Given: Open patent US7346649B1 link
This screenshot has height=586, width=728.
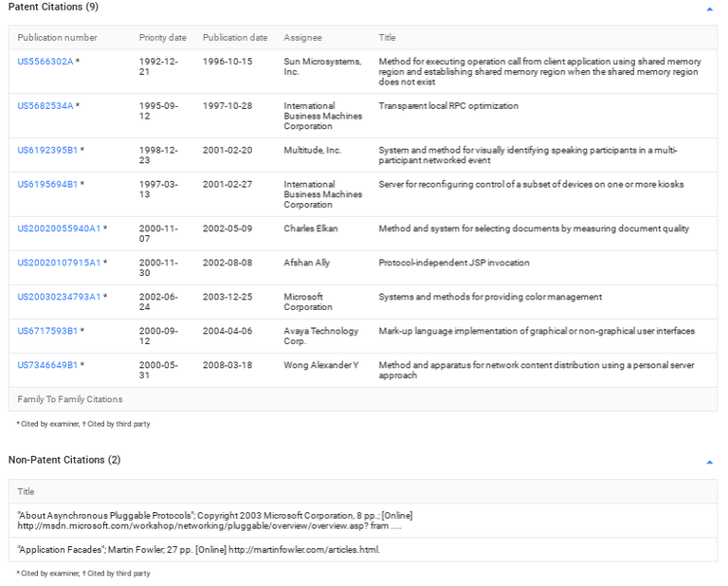Looking at the screenshot, I should pyautogui.click(x=47, y=365).
